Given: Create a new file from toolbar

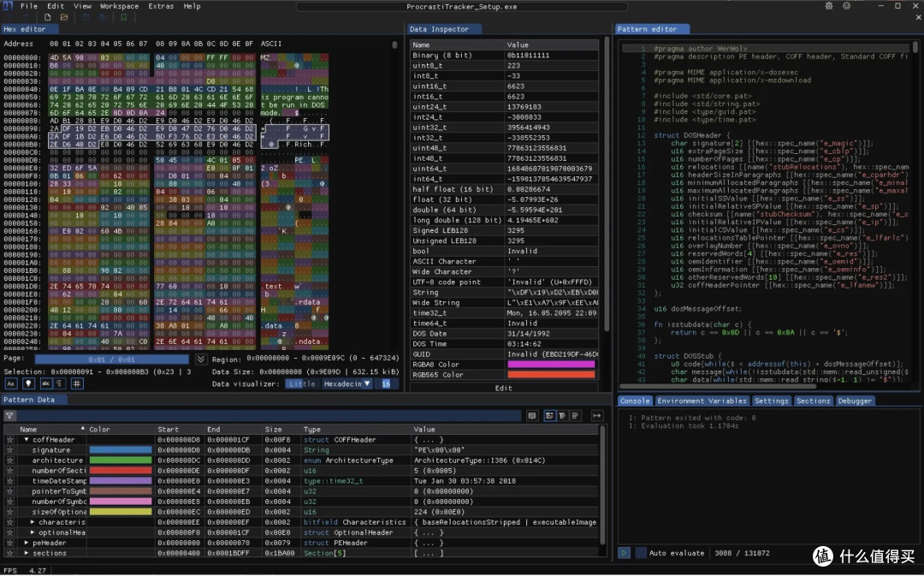Looking at the screenshot, I should [x=48, y=18].
